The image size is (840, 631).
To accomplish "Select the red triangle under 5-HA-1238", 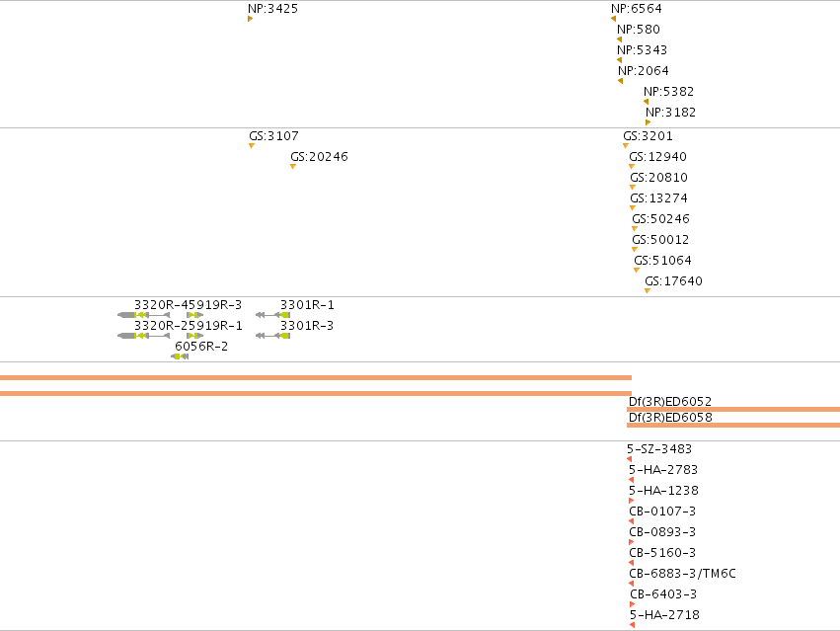I will point(631,502).
